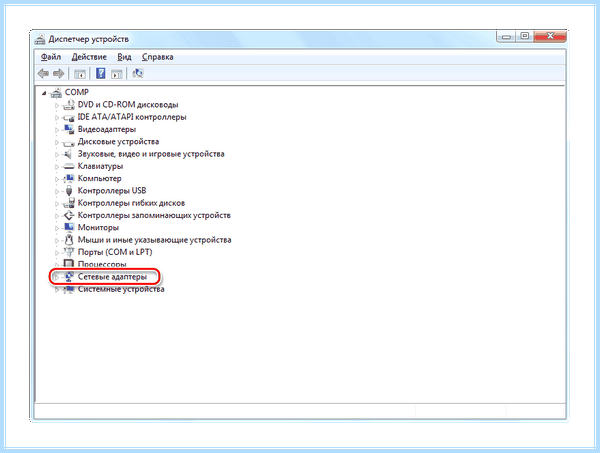The image size is (600, 453).
Task: Click the speaker icon for Звуковые устройства
Action: tap(68, 154)
